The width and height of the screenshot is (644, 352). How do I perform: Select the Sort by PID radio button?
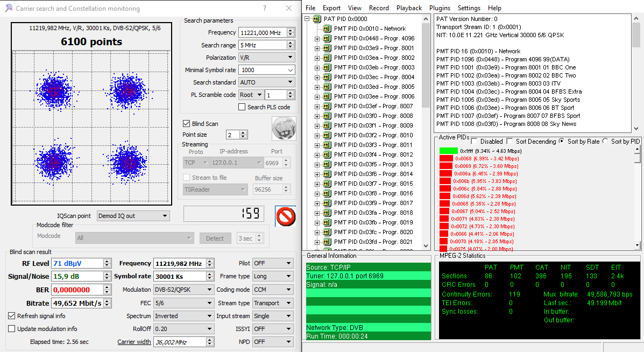605,141
